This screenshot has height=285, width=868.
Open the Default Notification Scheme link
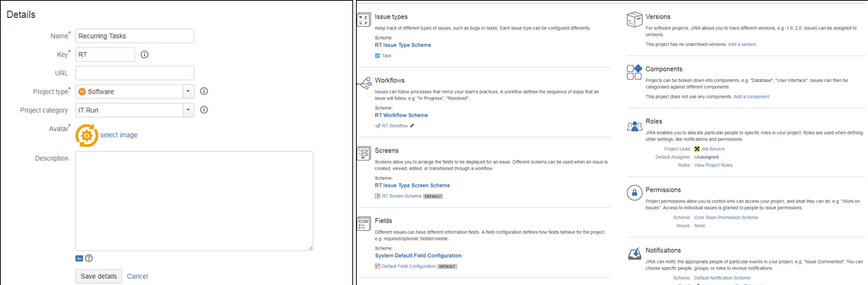pos(722,277)
